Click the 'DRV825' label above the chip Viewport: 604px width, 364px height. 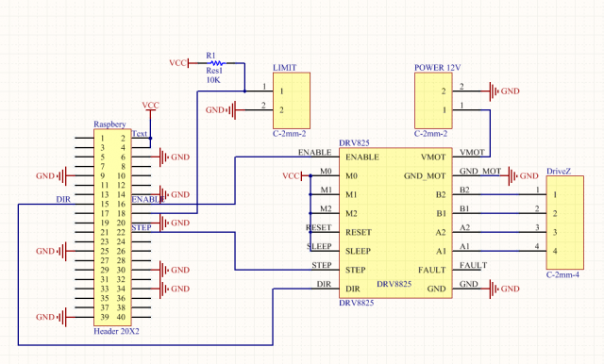354,143
